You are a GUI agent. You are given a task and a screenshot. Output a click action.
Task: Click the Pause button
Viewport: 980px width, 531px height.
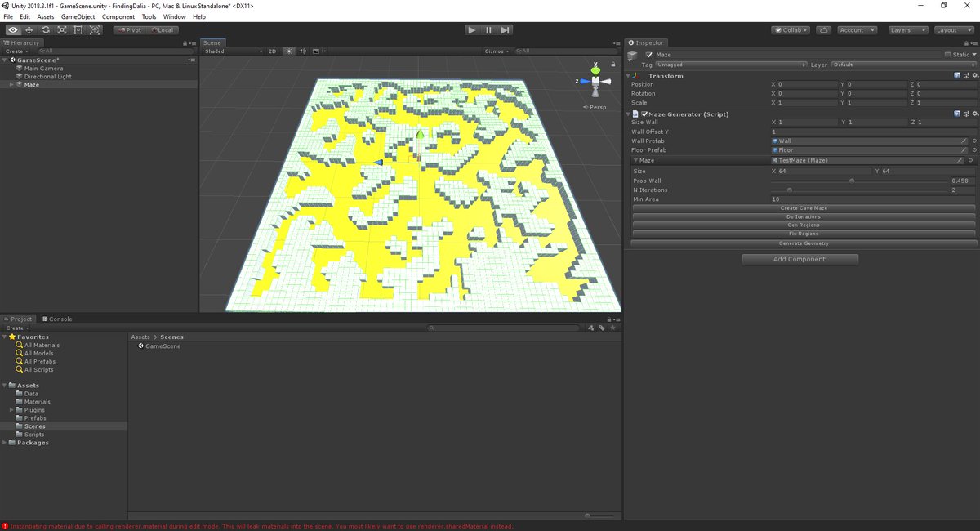coord(488,29)
